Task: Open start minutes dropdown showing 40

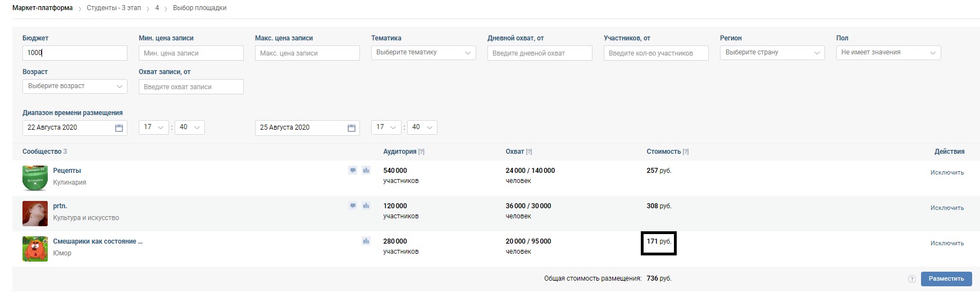Action: tap(190, 127)
